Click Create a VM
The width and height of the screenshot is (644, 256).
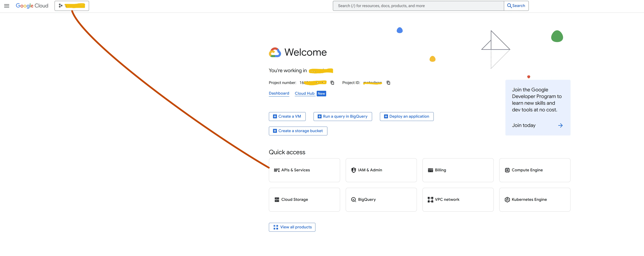coord(287,116)
